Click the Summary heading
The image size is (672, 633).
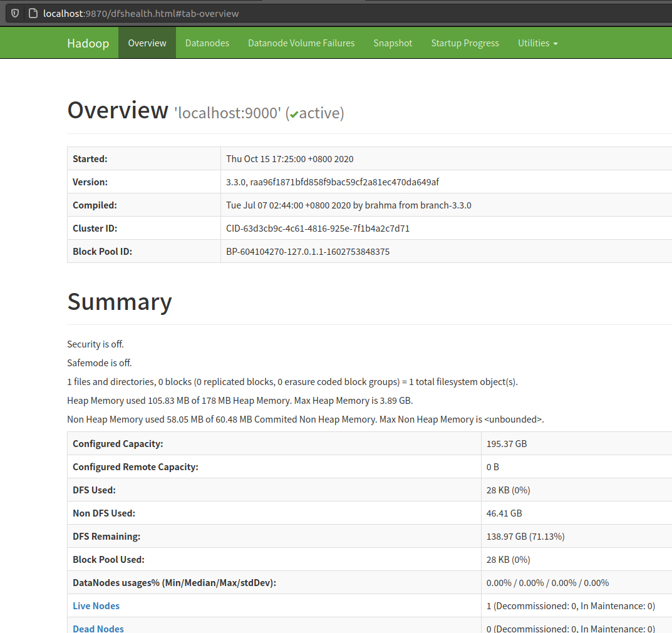coord(120,302)
